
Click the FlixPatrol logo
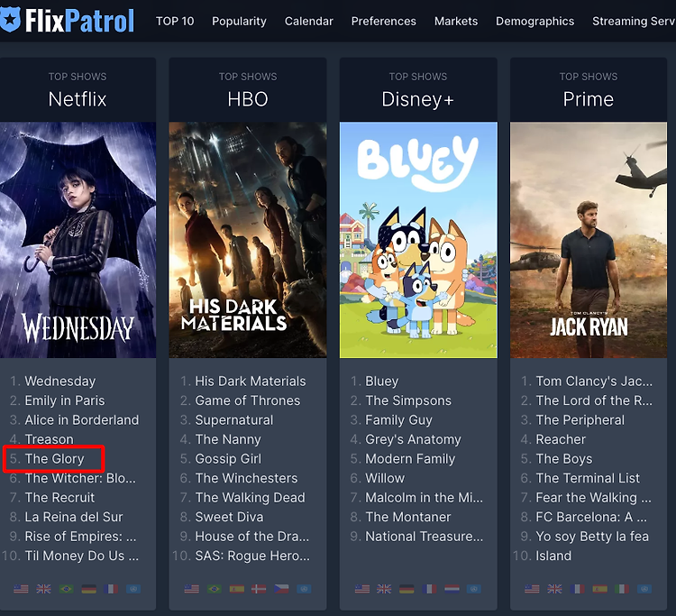[x=68, y=20]
